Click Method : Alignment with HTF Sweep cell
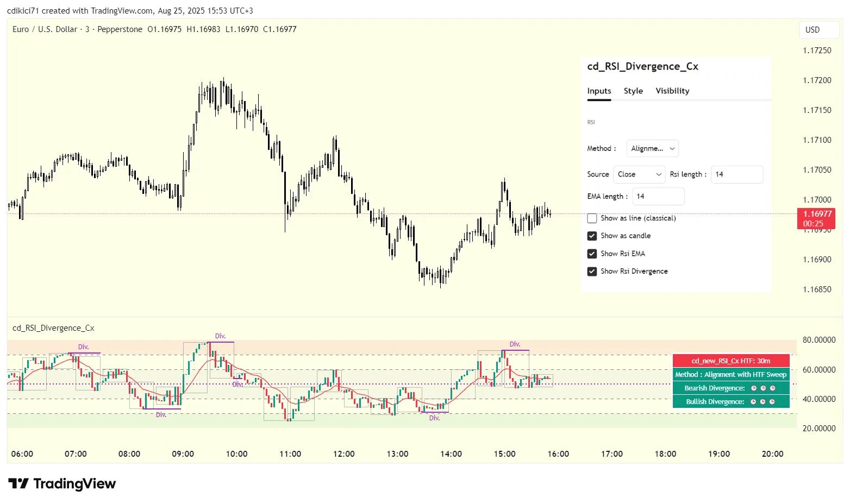This screenshot has width=850, height=504. [731, 375]
